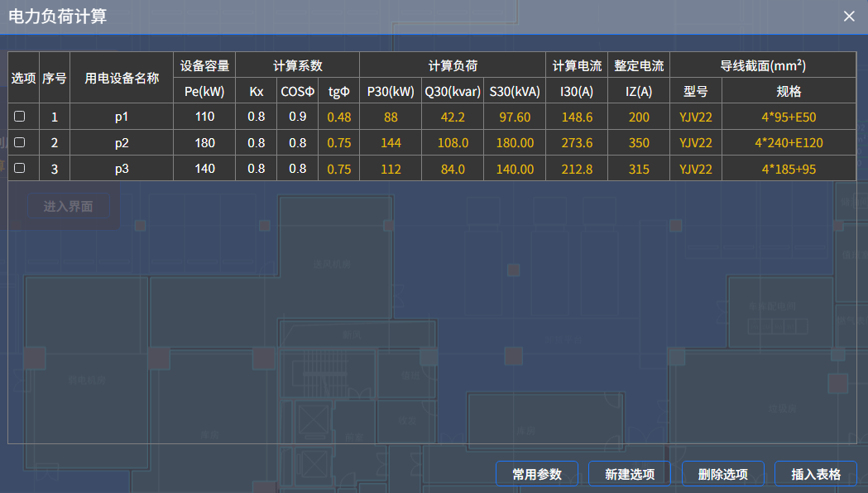Edit the 110 Pe capacity cell

click(204, 117)
